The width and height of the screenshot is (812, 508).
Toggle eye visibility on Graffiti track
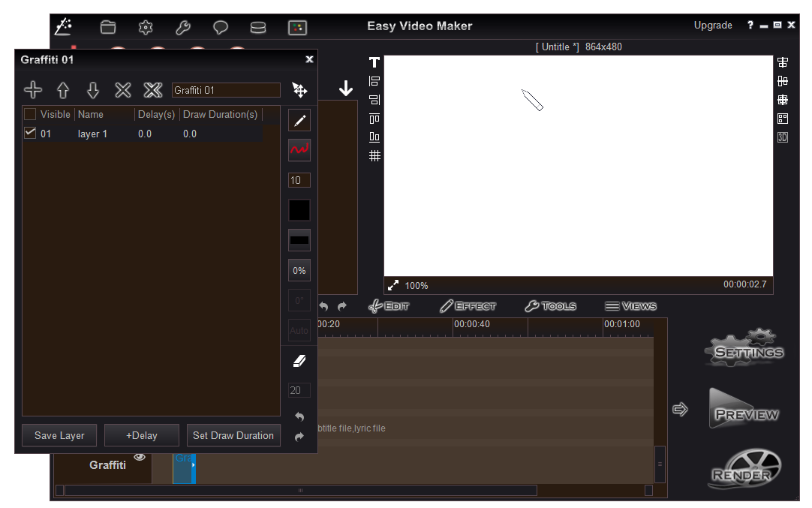140,457
